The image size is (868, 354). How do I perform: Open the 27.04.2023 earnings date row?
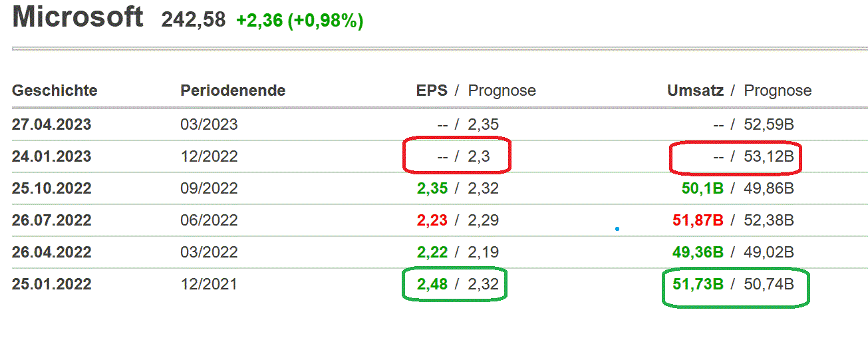[x=51, y=124]
